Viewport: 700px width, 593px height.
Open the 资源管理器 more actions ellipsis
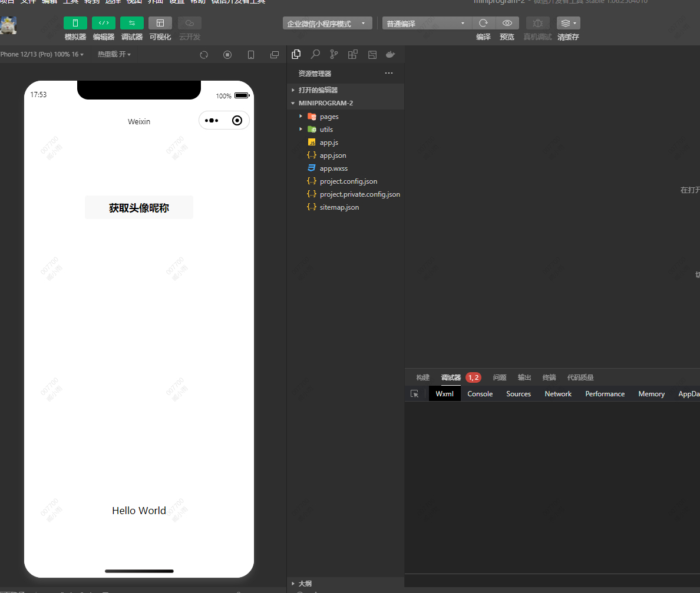point(389,73)
